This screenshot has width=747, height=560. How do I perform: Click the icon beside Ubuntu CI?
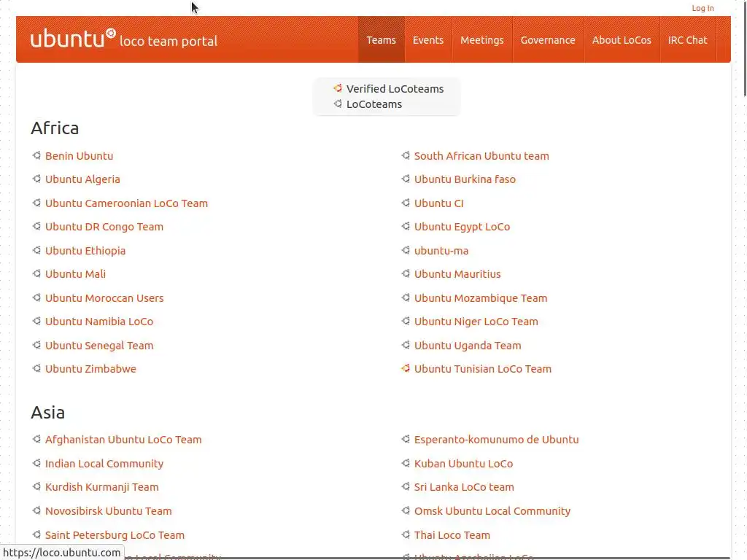pyautogui.click(x=406, y=203)
